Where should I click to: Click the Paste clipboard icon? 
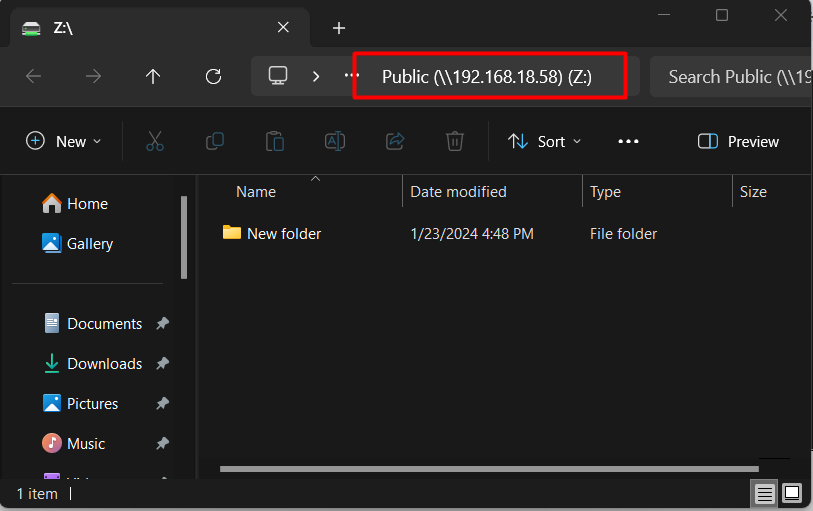(274, 141)
